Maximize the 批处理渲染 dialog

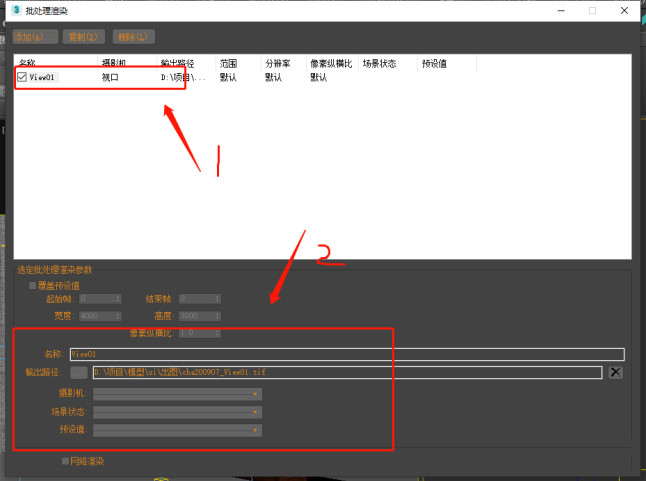click(592, 11)
